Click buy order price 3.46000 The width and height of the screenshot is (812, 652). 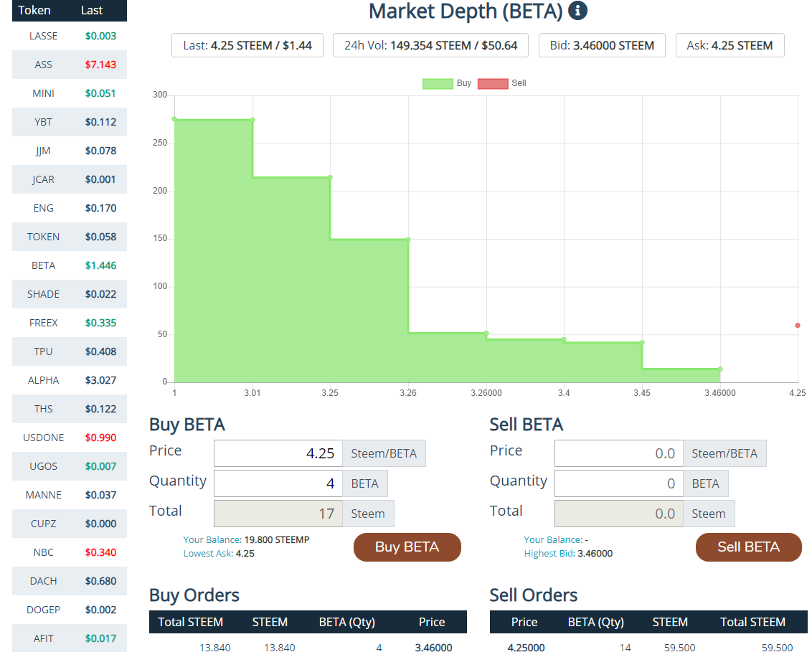pos(433,648)
